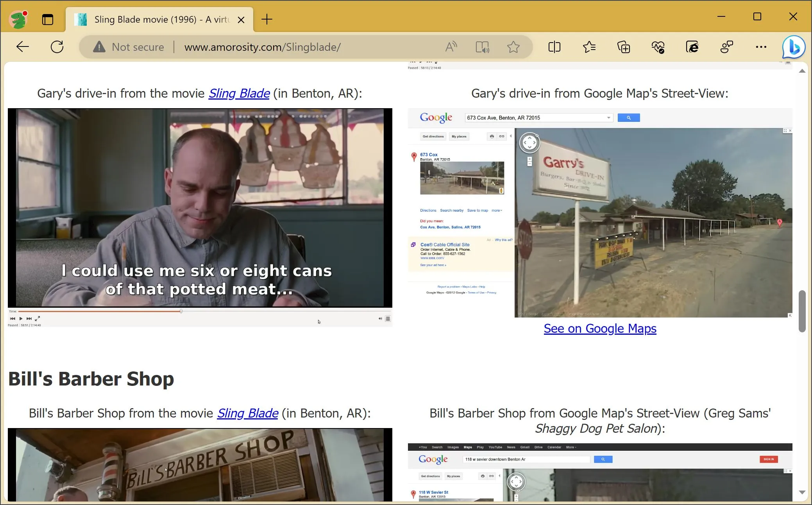Open Settings and more menu
The height and width of the screenshot is (505, 812).
(x=761, y=47)
